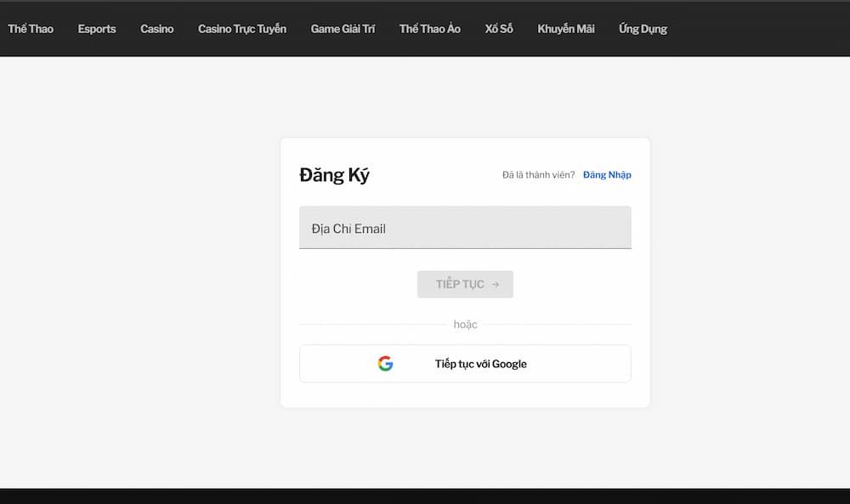View the Khuyến Mãi promotions page
The height and width of the screenshot is (504, 850).
tap(565, 28)
